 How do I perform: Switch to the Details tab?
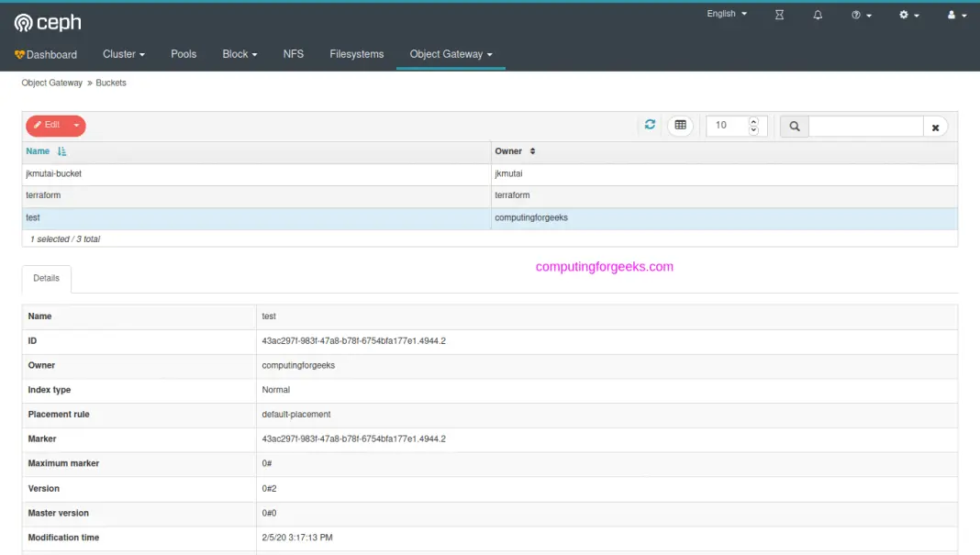(46, 279)
